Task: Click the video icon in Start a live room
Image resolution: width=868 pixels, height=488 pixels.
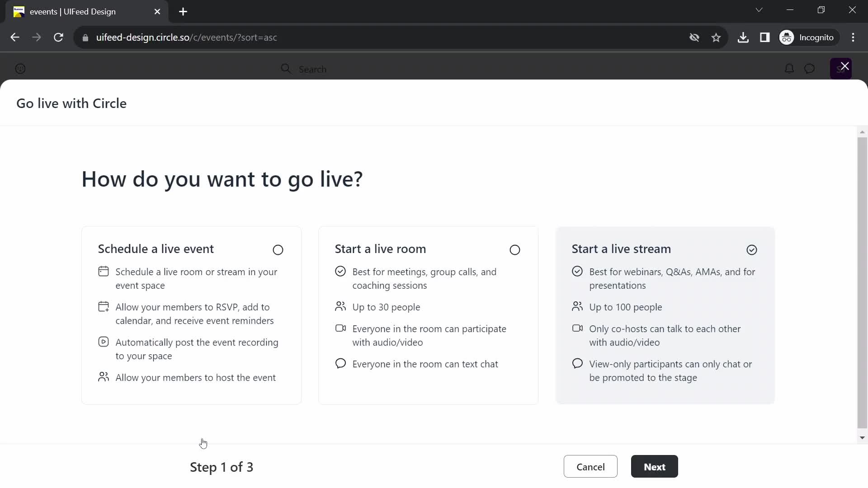Action: [x=341, y=328]
